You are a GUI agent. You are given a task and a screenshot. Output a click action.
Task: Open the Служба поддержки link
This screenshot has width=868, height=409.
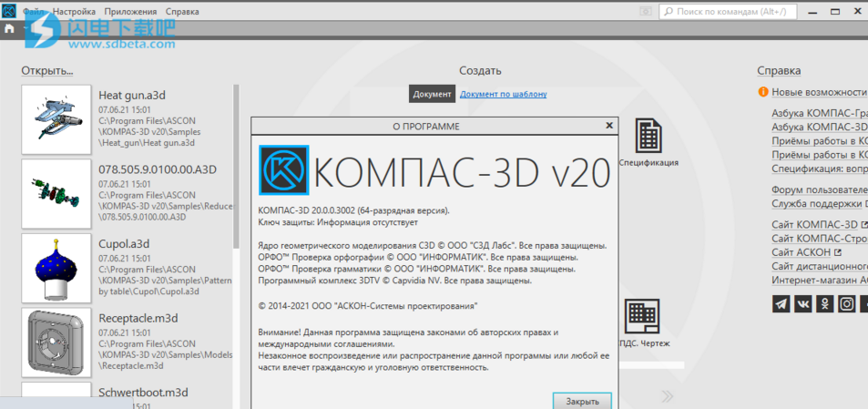pos(815,203)
